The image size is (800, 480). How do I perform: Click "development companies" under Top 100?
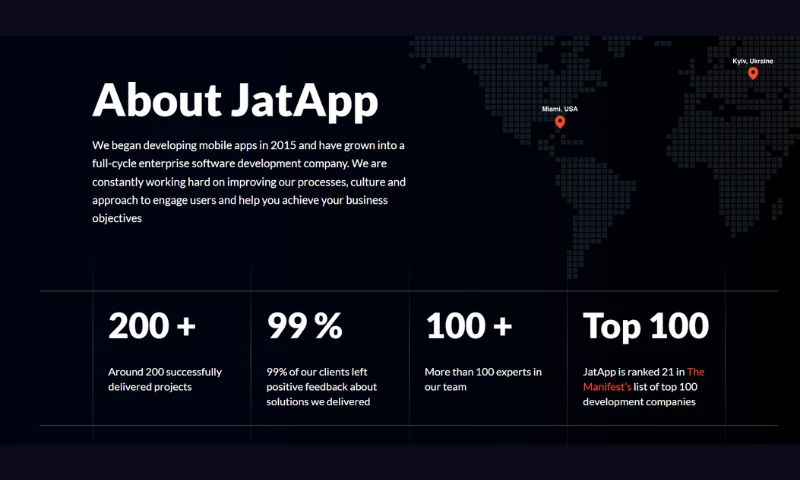click(x=638, y=402)
